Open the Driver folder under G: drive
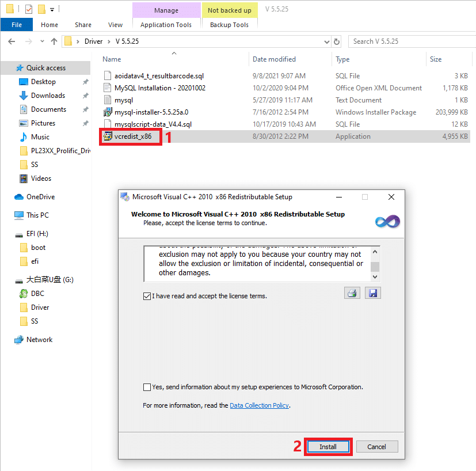 pos(35,307)
